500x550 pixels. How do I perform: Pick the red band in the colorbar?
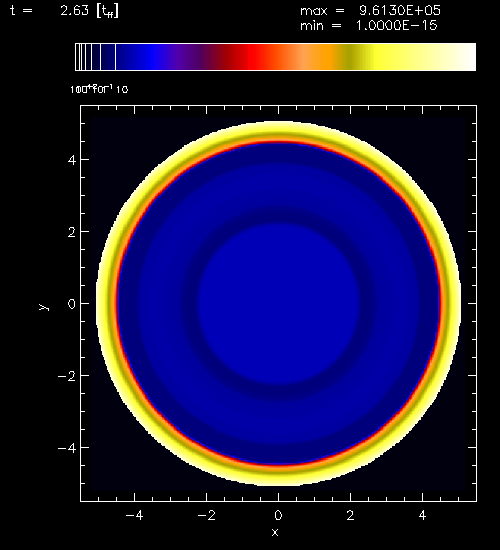256,57
